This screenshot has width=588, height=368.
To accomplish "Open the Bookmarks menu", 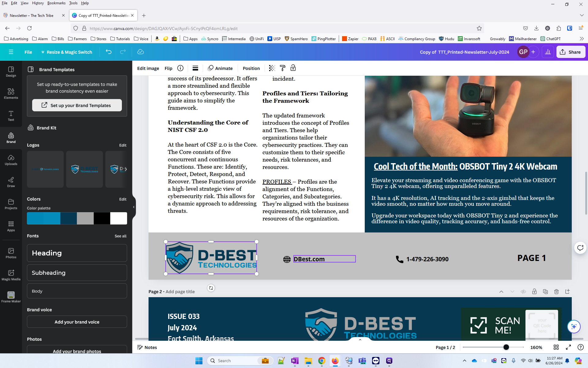I will point(56,3).
